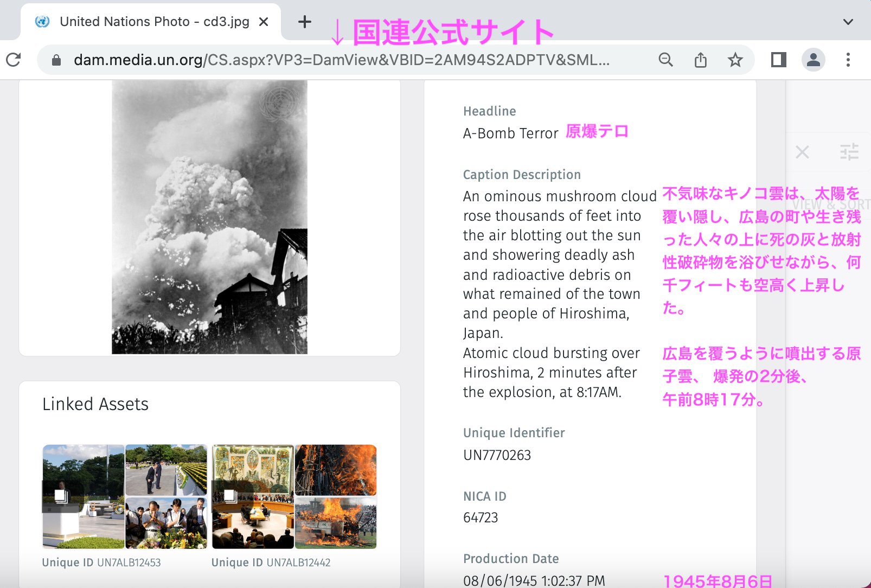Click the lock icon in address bar

point(56,60)
